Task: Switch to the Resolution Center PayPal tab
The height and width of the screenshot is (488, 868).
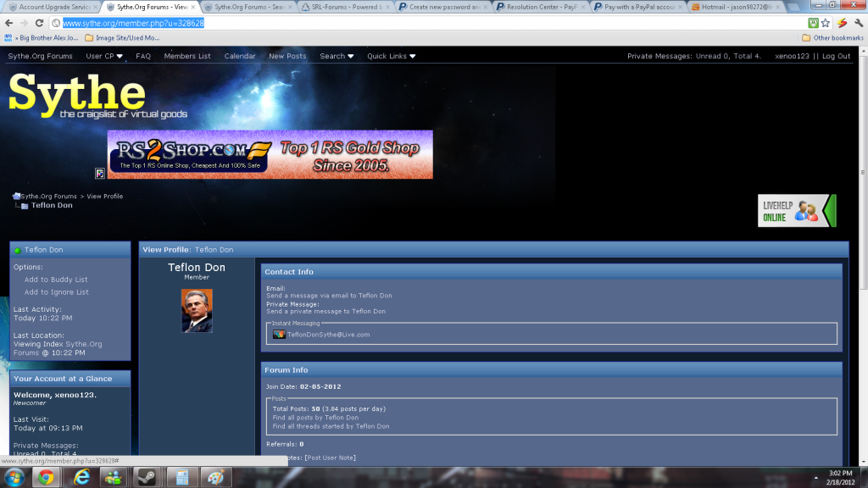Action: point(541,7)
